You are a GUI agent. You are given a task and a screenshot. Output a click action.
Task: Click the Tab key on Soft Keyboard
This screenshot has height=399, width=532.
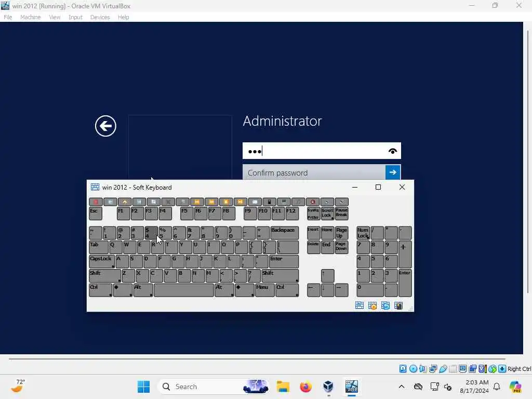pyautogui.click(x=98, y=247)
